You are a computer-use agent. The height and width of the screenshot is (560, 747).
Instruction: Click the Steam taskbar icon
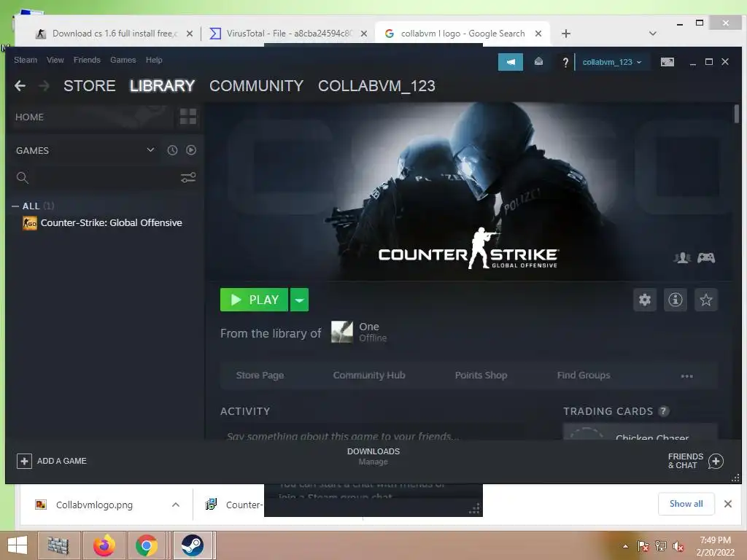tap(192, 545)
